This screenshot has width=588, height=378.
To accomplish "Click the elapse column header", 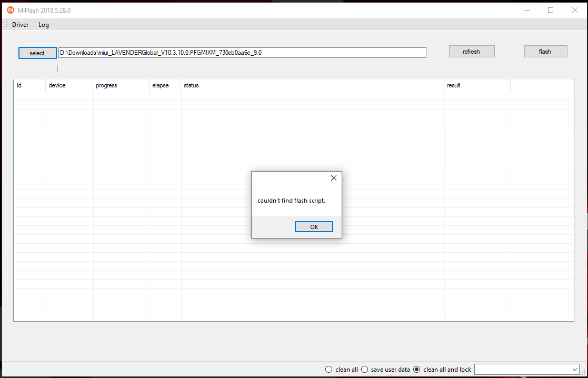I will (165, 85).
